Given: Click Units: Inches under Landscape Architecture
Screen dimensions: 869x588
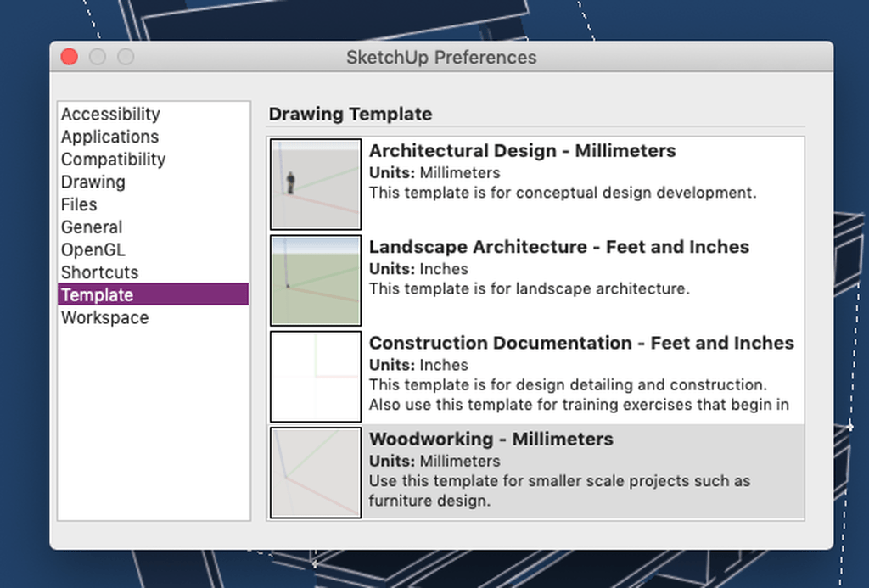Looking at the screenshot, I should pyautogui.click(x=418, y=269).
